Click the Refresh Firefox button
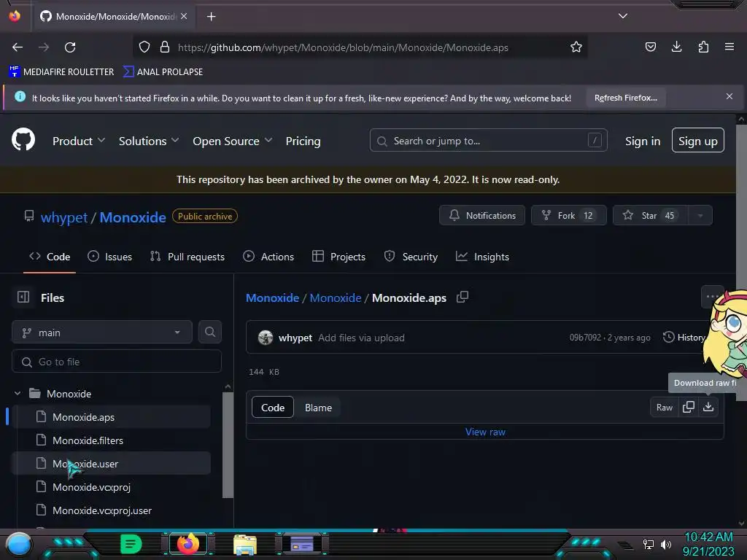Screen dimensions: 747x560 point(625,98)
